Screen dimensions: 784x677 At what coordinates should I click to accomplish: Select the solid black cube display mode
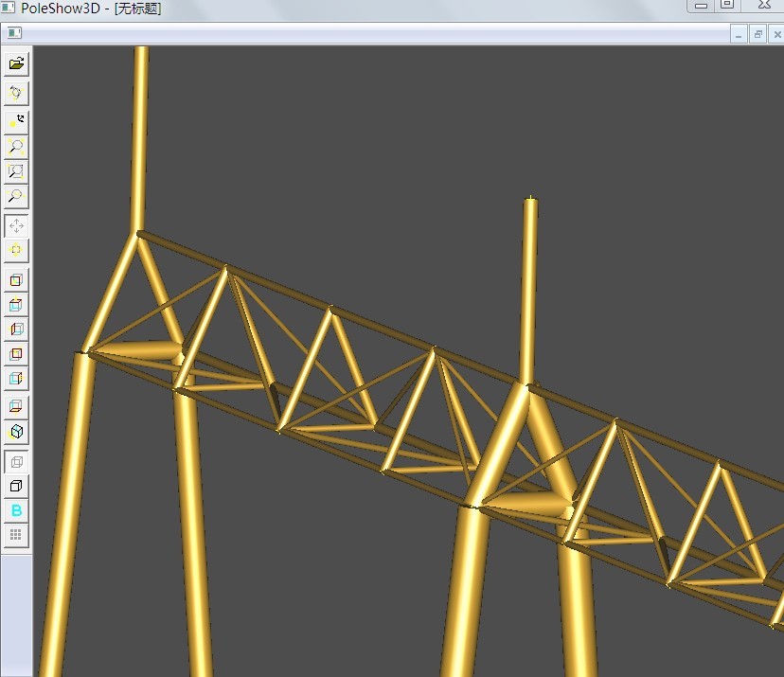tap(16, 486)
